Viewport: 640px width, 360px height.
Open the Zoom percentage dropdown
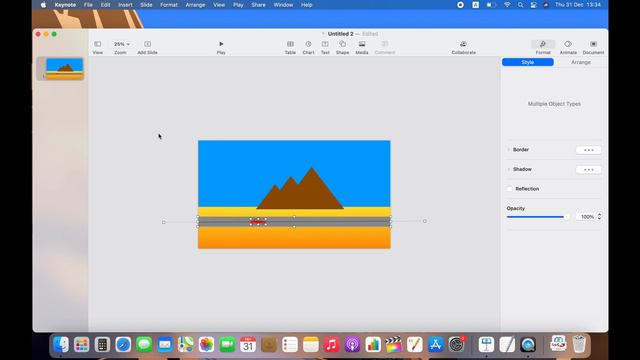coord(122,44)
